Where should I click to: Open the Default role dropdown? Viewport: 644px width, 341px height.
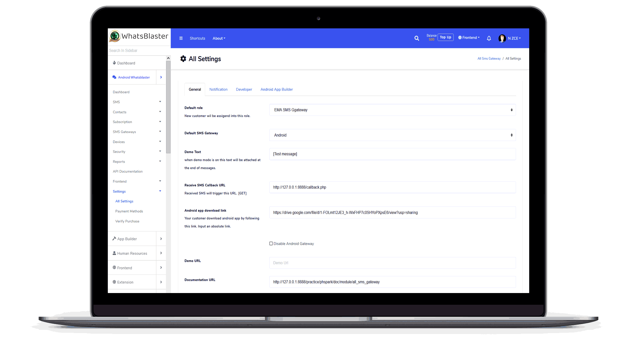[x=392, y=110]
